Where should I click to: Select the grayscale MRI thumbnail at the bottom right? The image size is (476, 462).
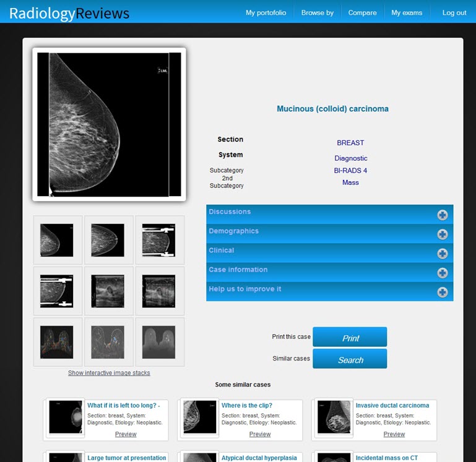pos(158,342)
